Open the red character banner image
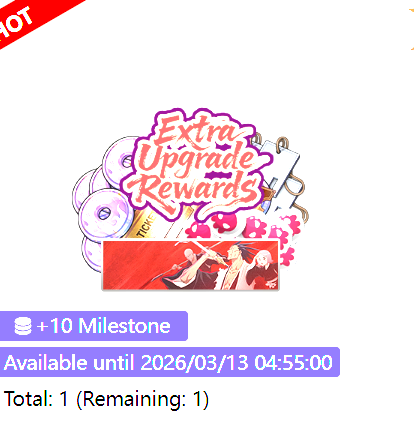Image resolution: width=414 pixels, height=429 pixels. 190,265
